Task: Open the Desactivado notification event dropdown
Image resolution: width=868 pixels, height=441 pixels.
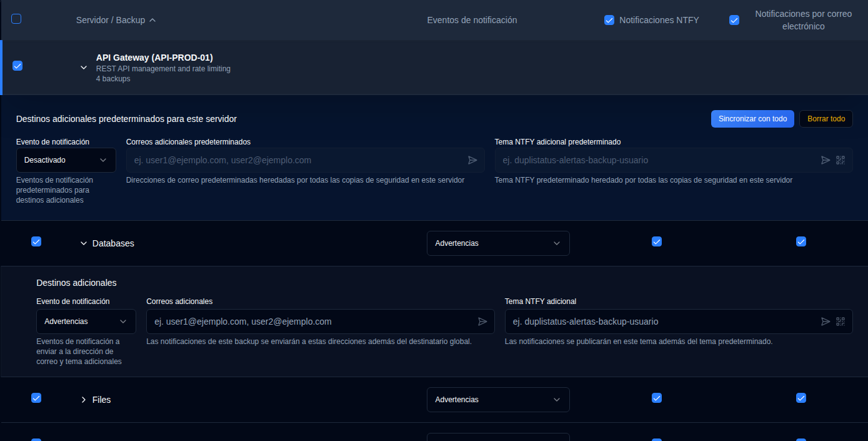Action: coord(66,160)
